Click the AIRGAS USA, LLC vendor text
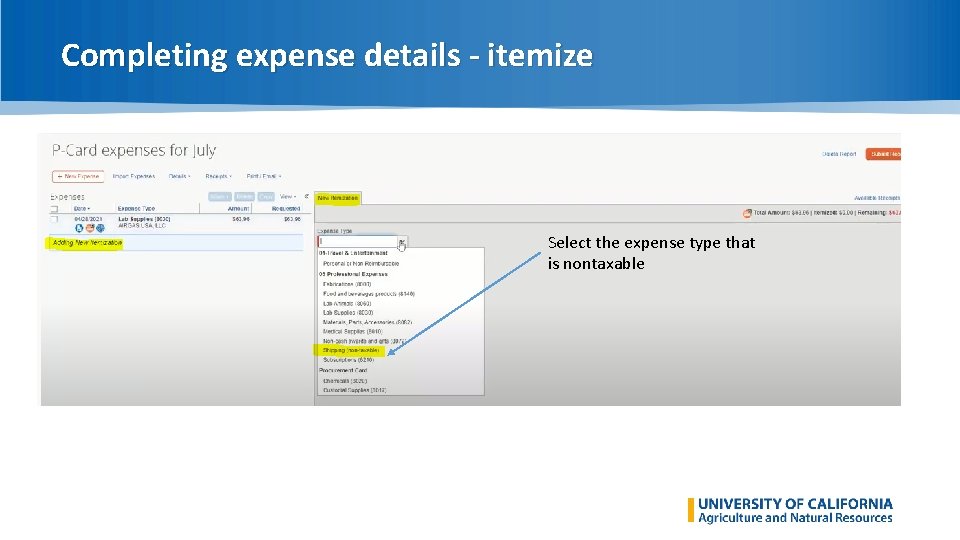 (x=142, y=226)
